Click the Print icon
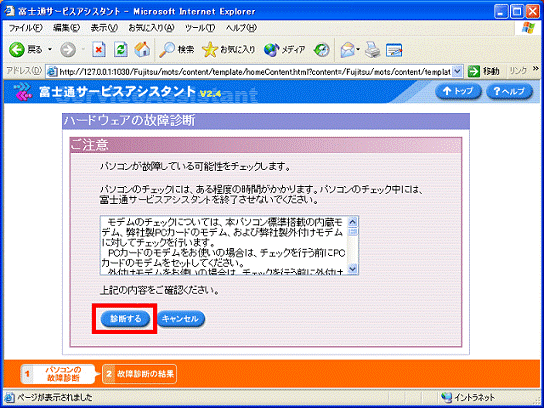 [x=373, y=50]
